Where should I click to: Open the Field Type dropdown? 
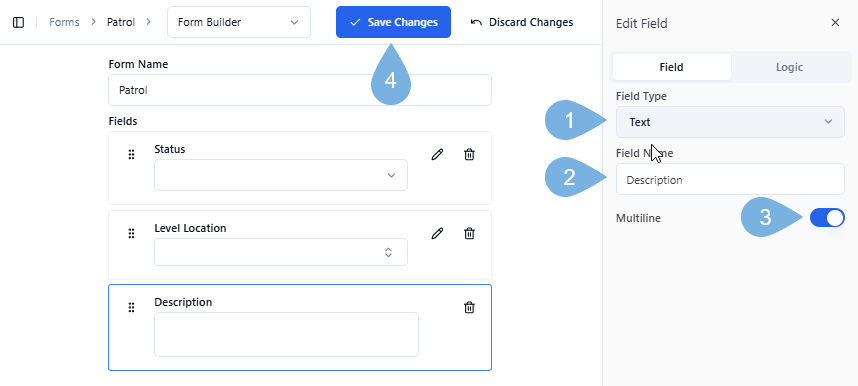730,122
